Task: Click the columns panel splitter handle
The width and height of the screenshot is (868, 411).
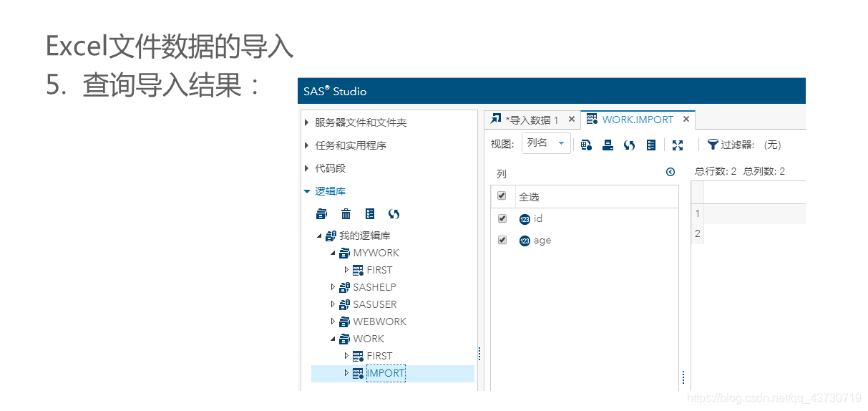Action: point(684,377)
